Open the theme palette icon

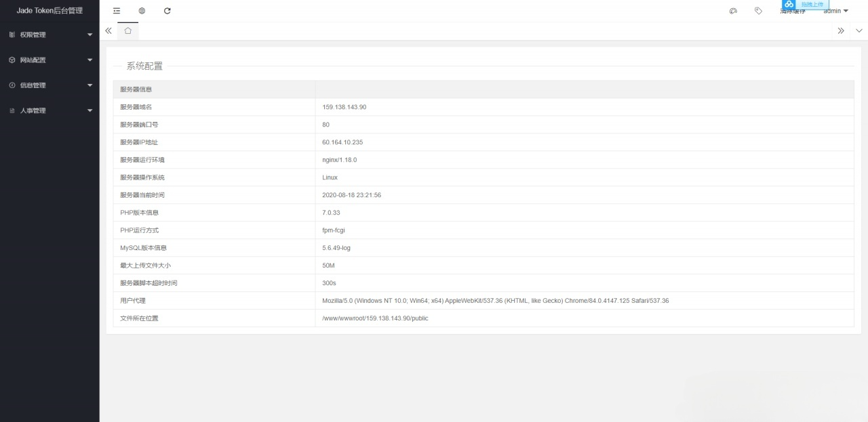pos(733,11)
